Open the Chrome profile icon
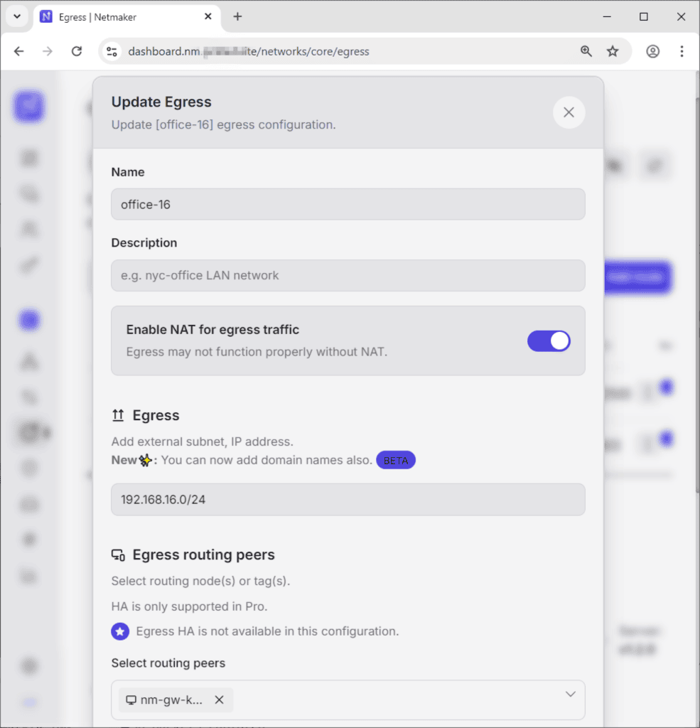The height and width of the screenshot is (728, 700). (652, 51)
